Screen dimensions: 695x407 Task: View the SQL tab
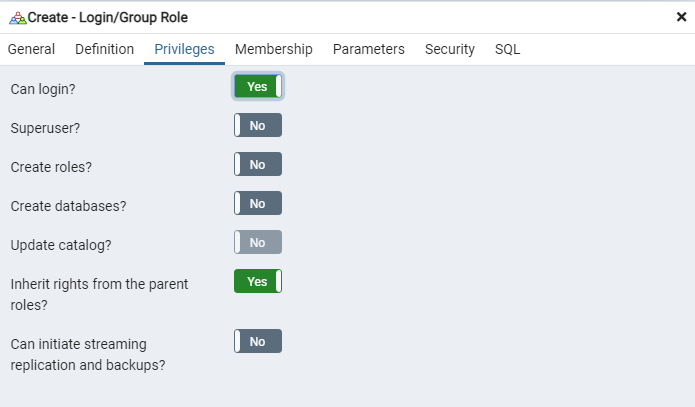[507, 49]
